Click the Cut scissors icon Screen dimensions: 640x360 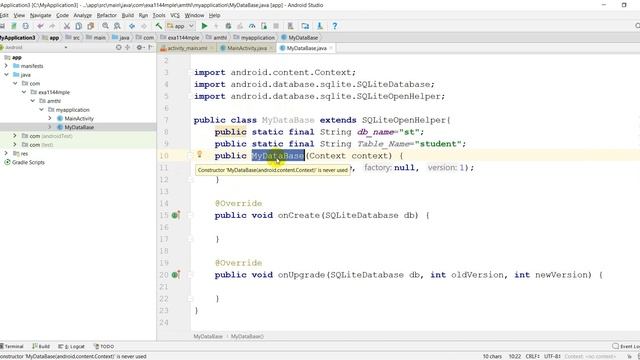pos(67,26)
